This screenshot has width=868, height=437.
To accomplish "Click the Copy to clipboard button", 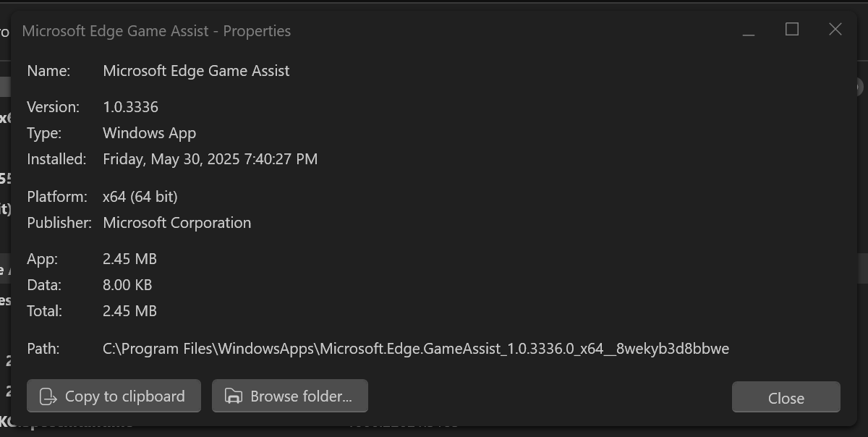I will pos(114,396).
